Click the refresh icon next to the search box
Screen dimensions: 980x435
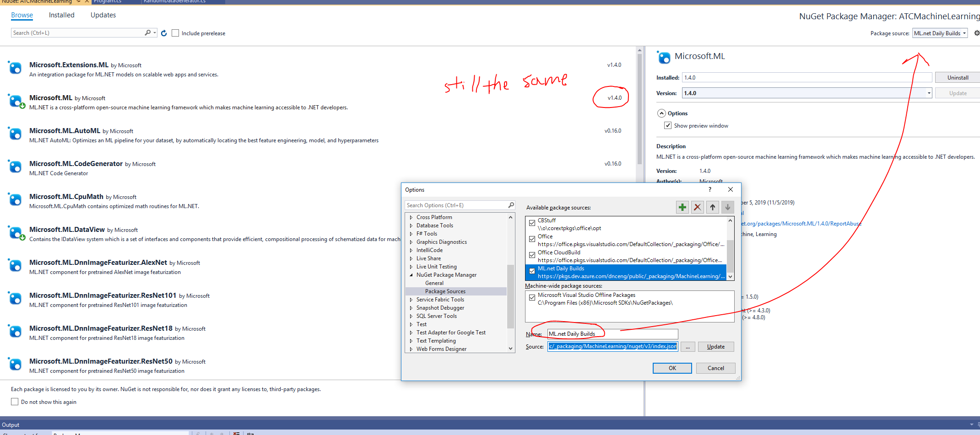164,32
